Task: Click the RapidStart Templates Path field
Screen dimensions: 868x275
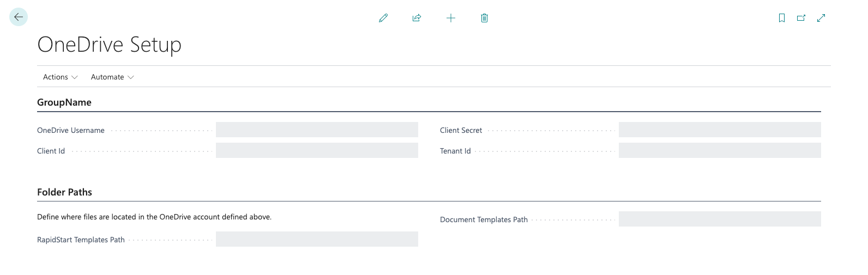Action: 317,239
